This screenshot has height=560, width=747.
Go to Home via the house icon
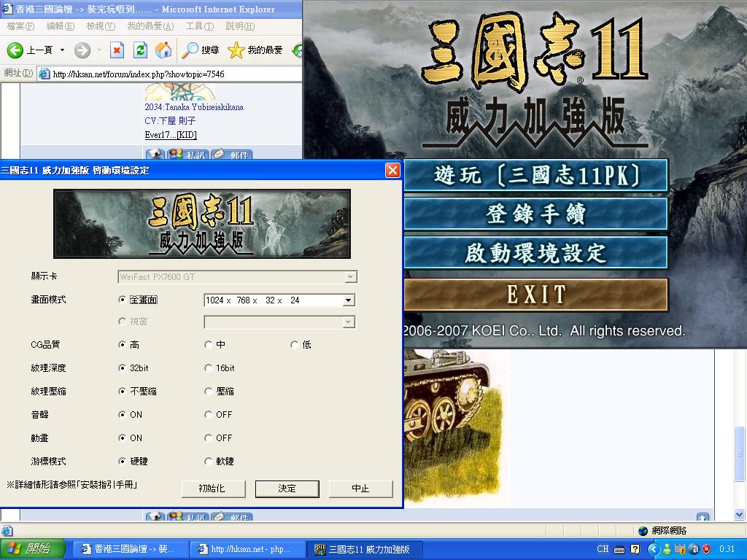pyautogui.click(x=163, y=50)
